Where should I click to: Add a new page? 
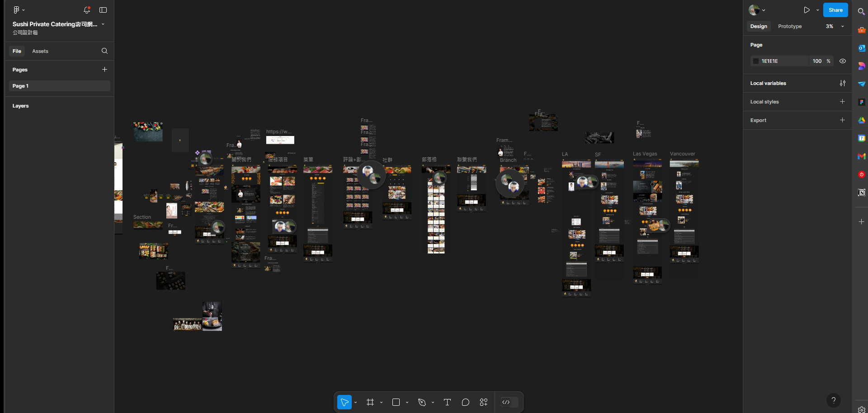click(x=104, y=70)
